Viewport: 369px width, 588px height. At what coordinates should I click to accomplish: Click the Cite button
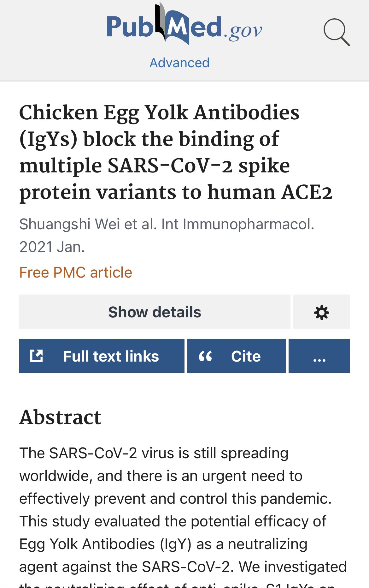tap(237, 356)
